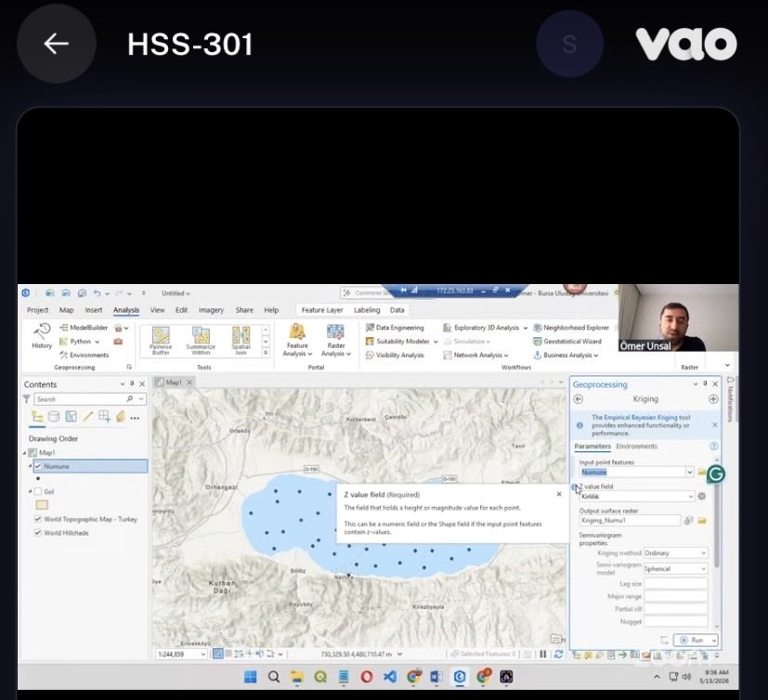Image resolution: width=768 pixels, height=700 pixels.
Task: Click the plus icon next to Kriging
Action: tap(713, 399)
